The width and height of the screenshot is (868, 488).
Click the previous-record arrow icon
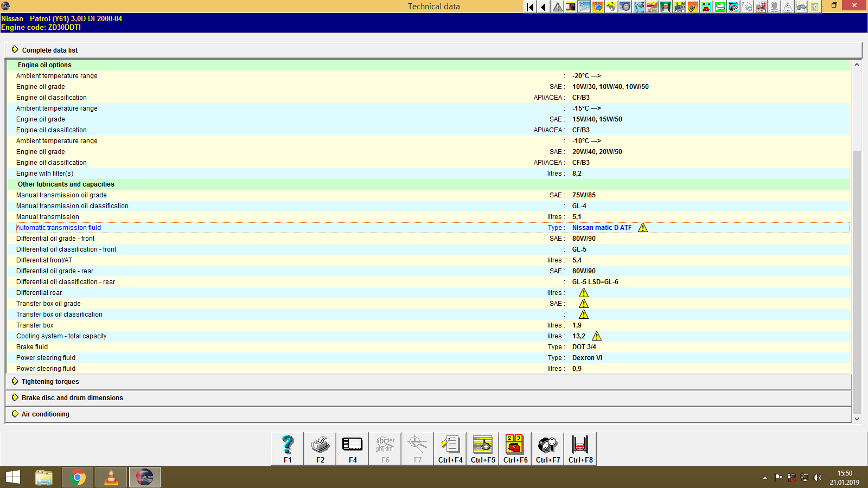click(x=542, y=7)
